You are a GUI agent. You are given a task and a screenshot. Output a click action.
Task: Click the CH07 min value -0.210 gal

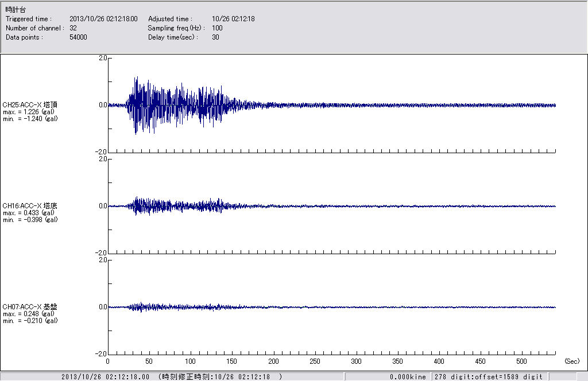tap(30, 320)
